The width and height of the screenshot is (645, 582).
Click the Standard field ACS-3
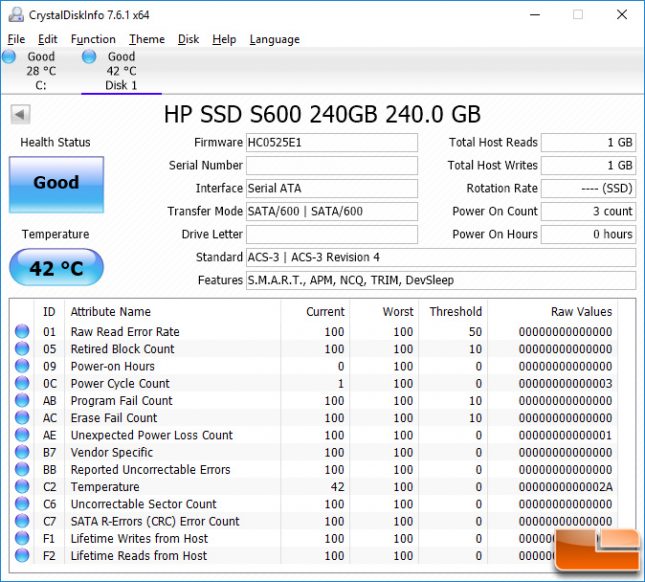pos(441,257)
